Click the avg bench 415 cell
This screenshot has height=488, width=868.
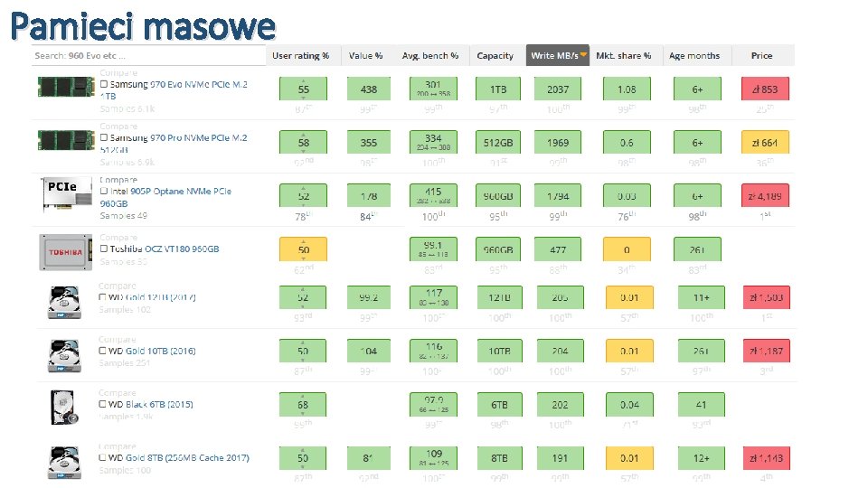(x=433, y=196)
